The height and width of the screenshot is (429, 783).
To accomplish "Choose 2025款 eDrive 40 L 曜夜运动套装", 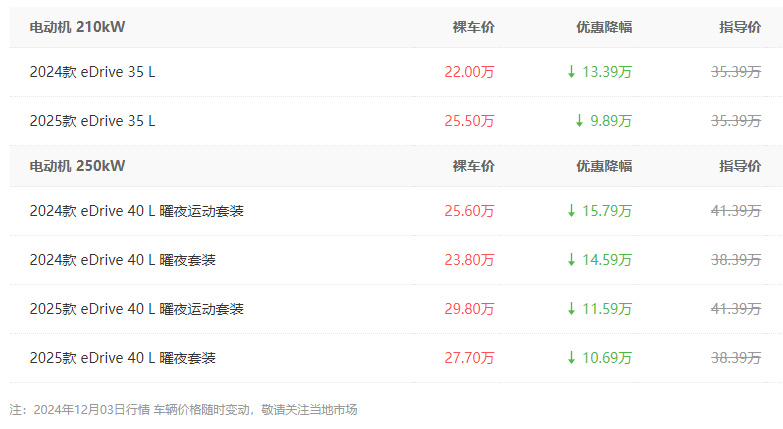I will 137,309.
